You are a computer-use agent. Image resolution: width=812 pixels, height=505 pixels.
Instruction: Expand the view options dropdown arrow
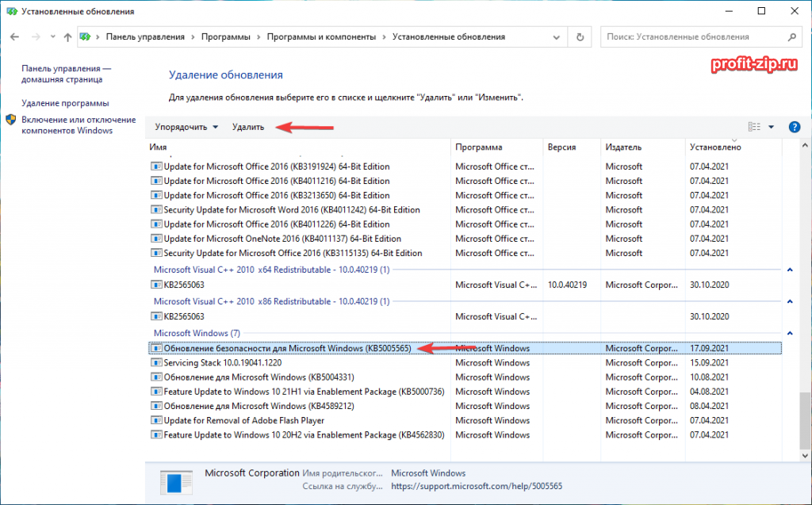[772, 127]
